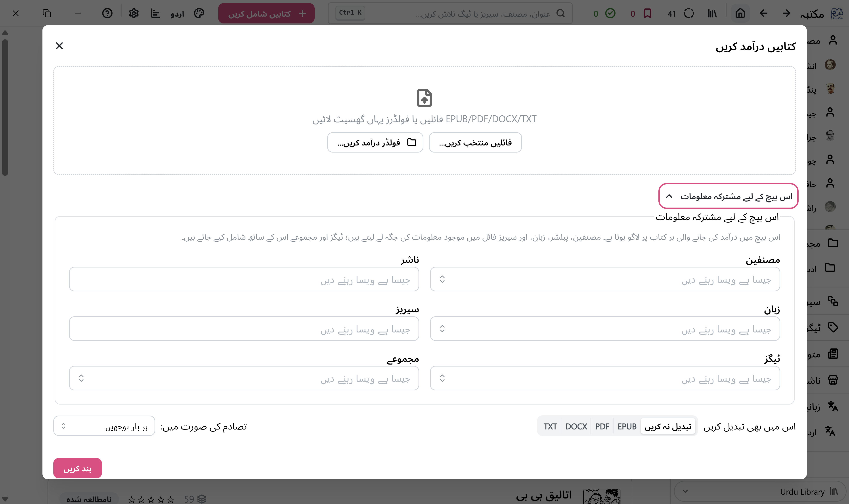
Task: Click the مجموعے folder icon in sidebar
Action: tap(833, 243)
